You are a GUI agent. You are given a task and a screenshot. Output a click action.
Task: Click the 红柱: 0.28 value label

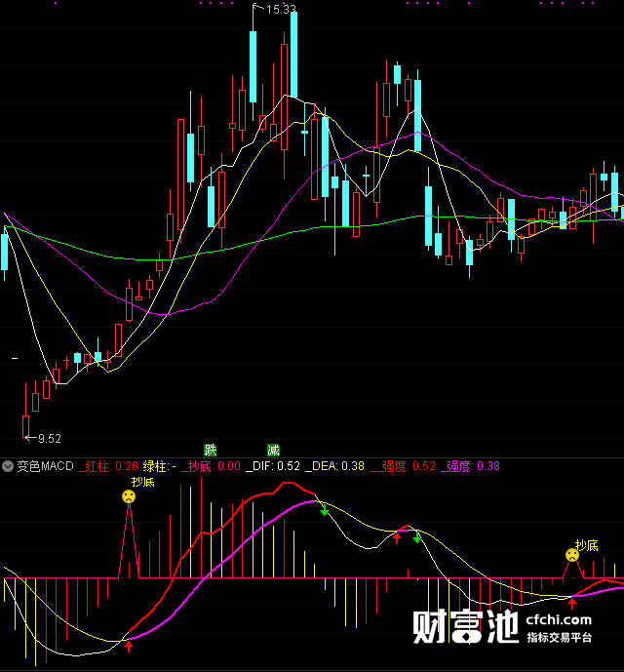tap(109, 466)
